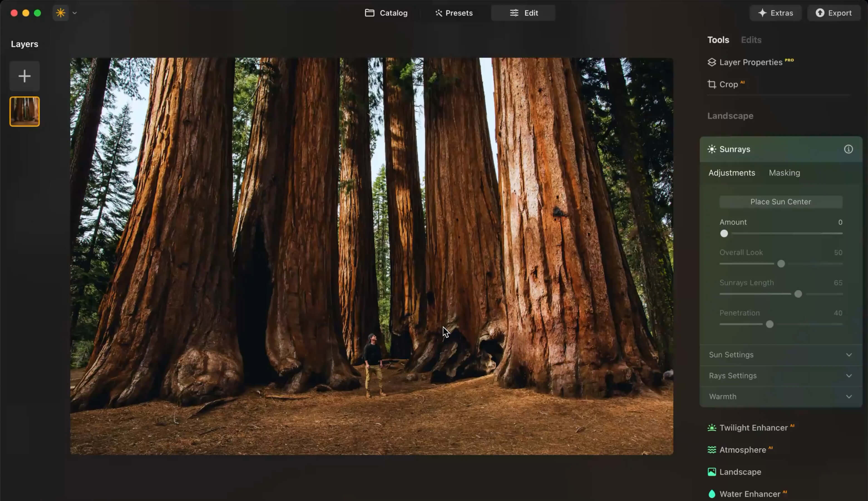
Task: Switch to the Masking tab
Action: (x=784, y=173)
